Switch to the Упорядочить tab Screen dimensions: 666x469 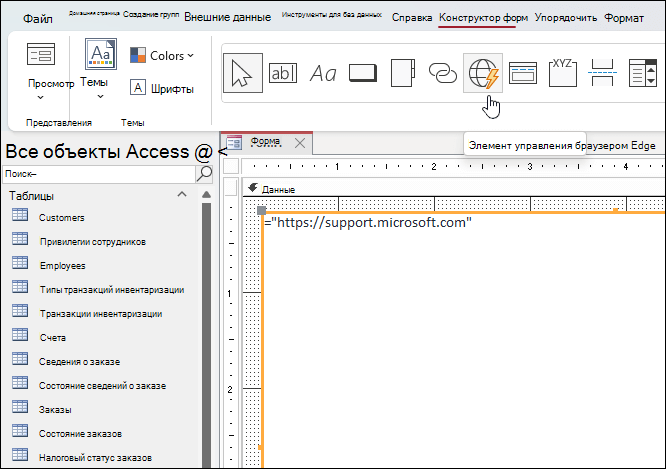tap(566, 18)
